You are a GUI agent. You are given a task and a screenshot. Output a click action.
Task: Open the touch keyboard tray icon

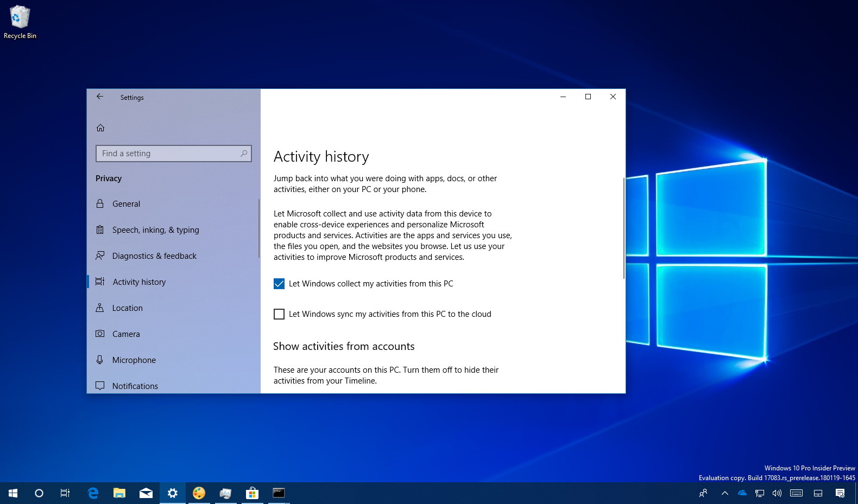pyautogui.click(x=797, y=493)
